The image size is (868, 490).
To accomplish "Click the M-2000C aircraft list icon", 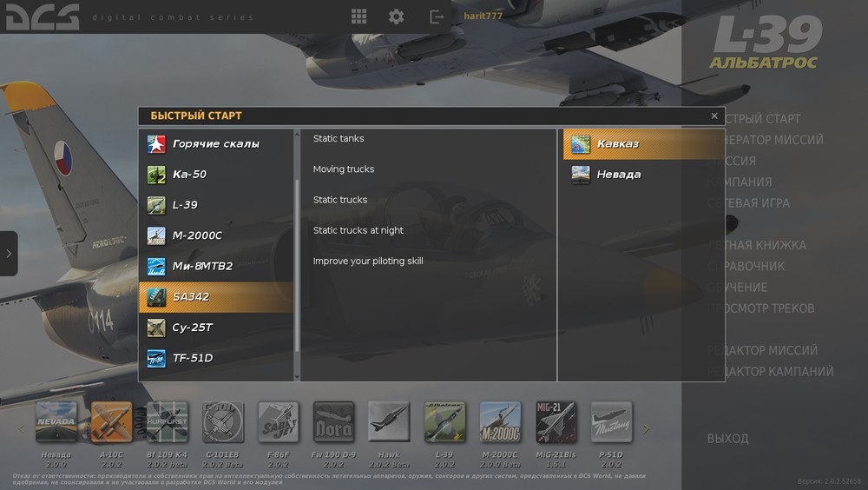I will tap(156, 235).
